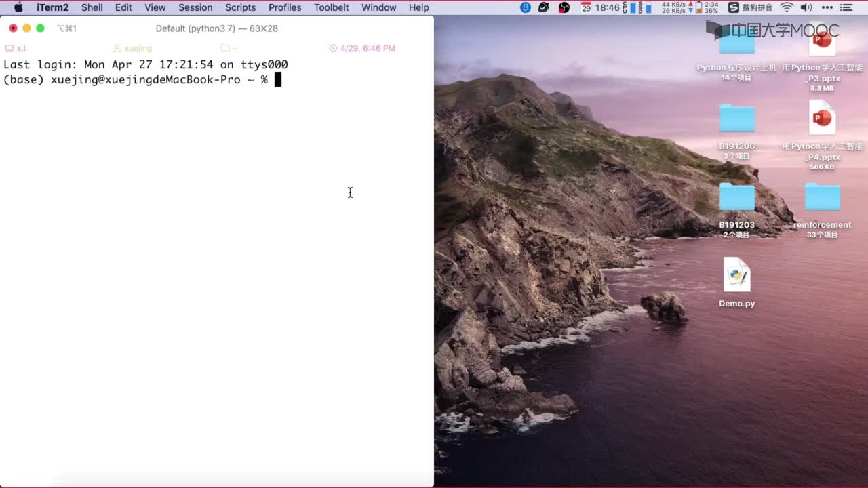Open the iTerm2 application menu
868x488 pixels.
coord(52,7)
